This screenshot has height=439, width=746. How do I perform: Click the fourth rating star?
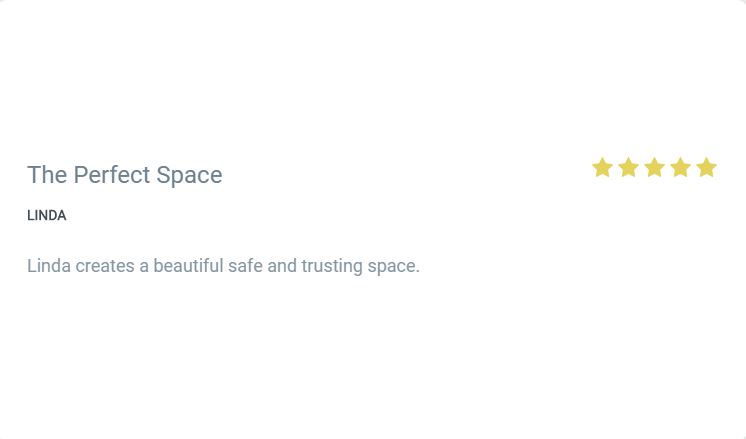click(x=680, y=168)
